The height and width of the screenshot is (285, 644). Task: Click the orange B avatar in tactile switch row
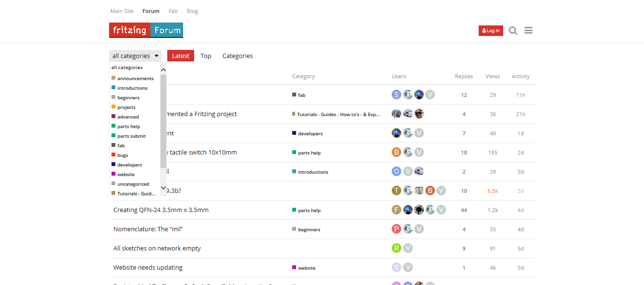(396, 152)
